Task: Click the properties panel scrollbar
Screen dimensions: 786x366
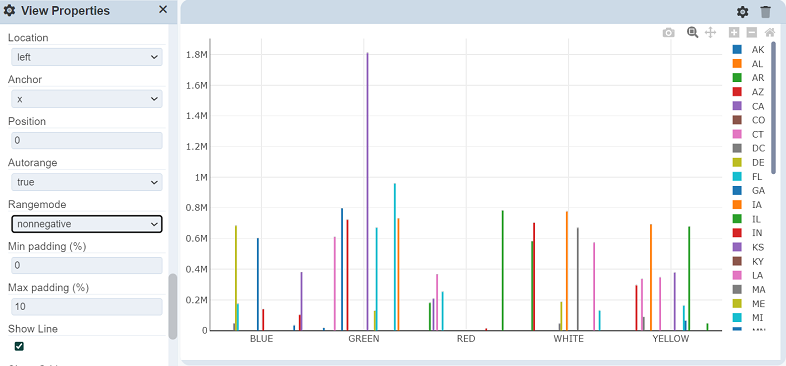Action: [172, 306]
